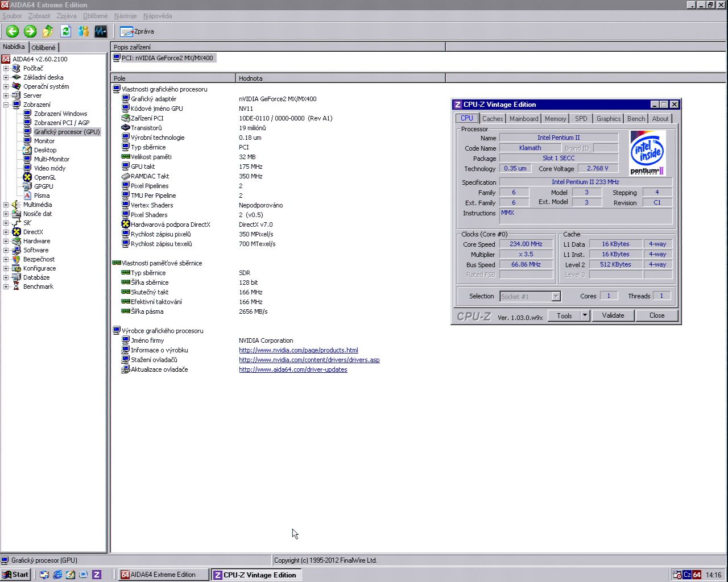Image resolution: width=728 pixels, height=582 pixels.
Task: Open the Tools dropdown arrow in CPU-Z
Action: click(x=585, y=315)
